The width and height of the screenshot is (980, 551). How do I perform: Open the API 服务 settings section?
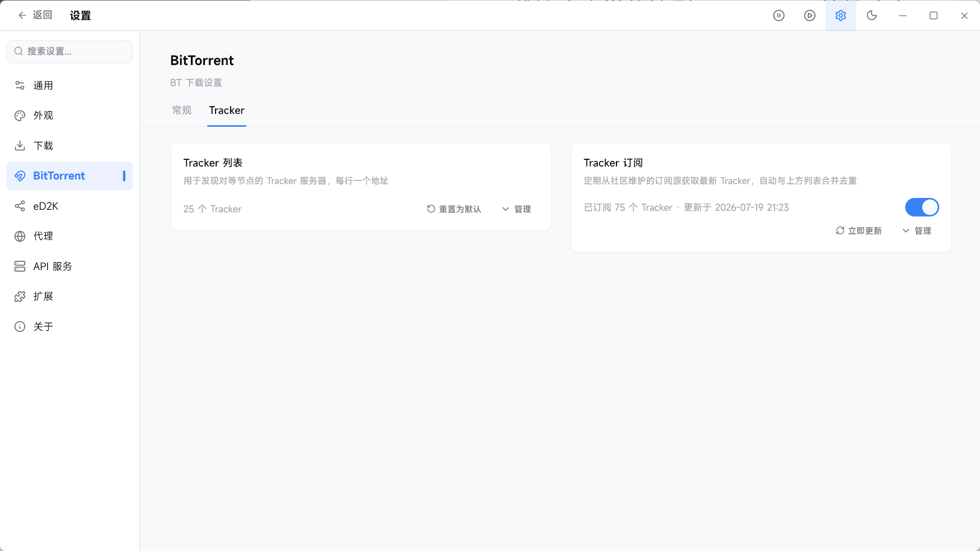coord(70,266)
